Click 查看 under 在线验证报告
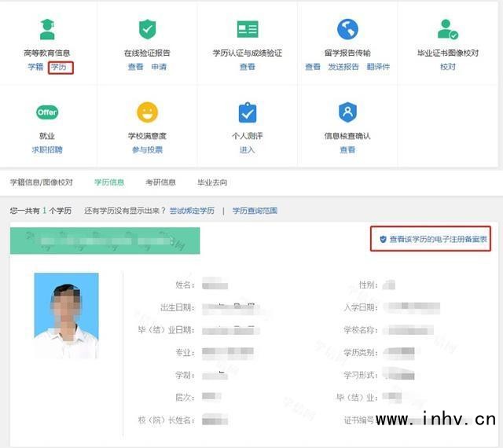Viewport: 503px width, 448px height. pyautogui.click(x=135, y=67)
